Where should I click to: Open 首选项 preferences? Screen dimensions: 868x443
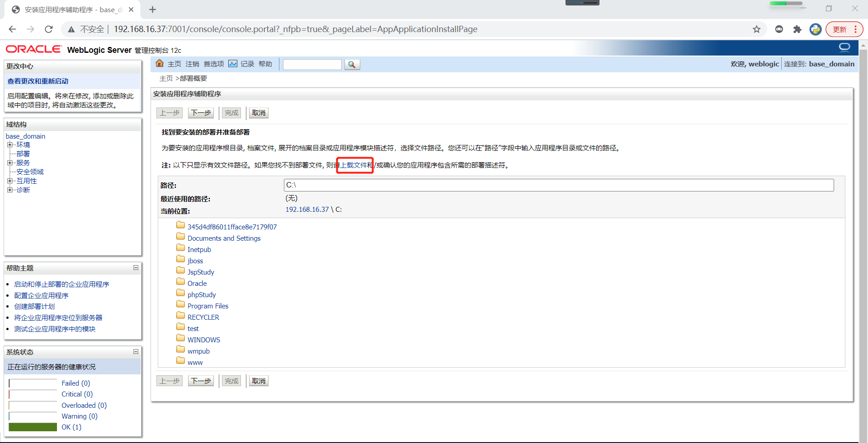(x=214, y=64)
